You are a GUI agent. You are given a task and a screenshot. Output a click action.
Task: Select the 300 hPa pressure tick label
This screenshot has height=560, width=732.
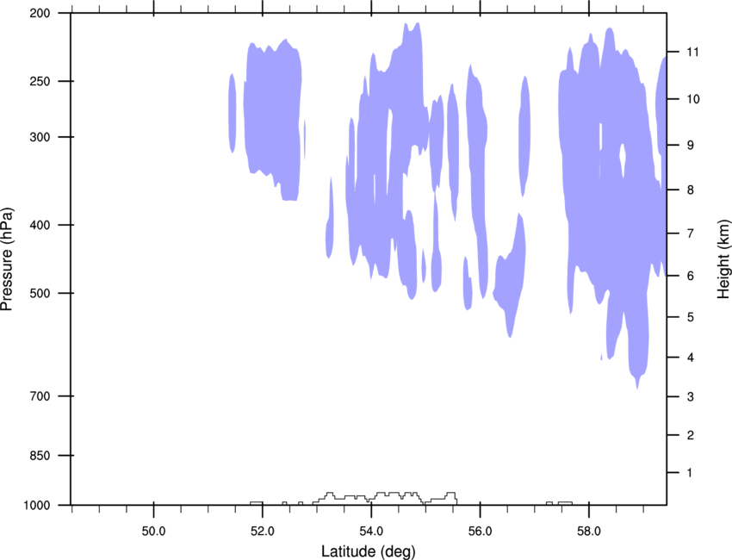(x=40, y=137)
